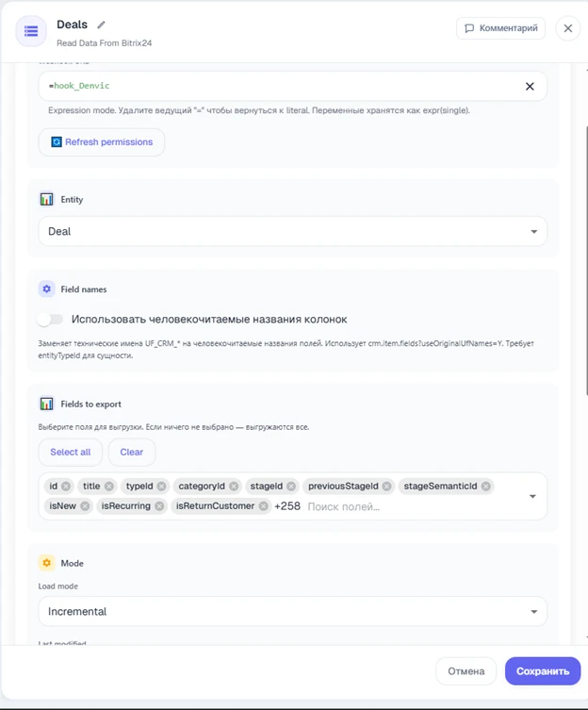
Task: Open the Entity dropdown showing Deal
Action: click(x=292, y=231)
